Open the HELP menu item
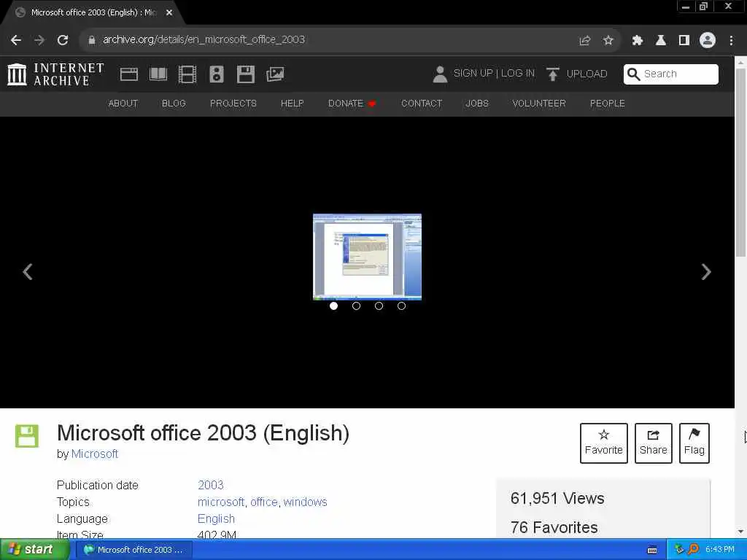Screen dimensions: 747x560 [292, 104]
